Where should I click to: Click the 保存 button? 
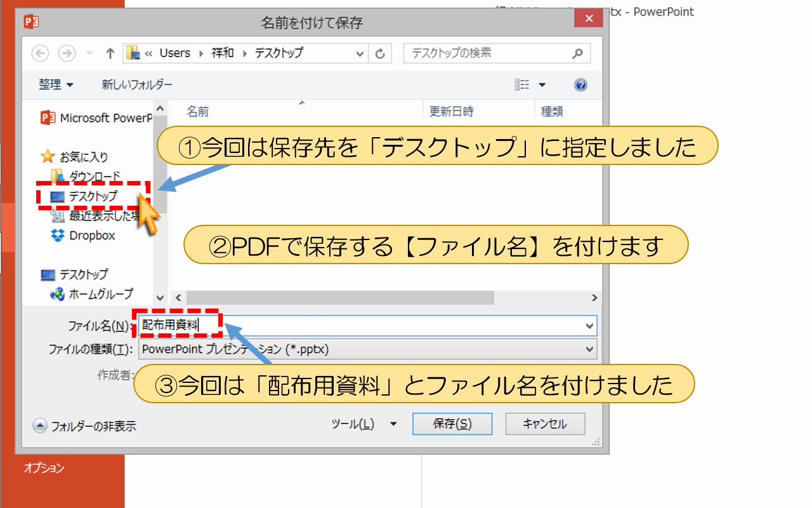[x=452, y=424]
